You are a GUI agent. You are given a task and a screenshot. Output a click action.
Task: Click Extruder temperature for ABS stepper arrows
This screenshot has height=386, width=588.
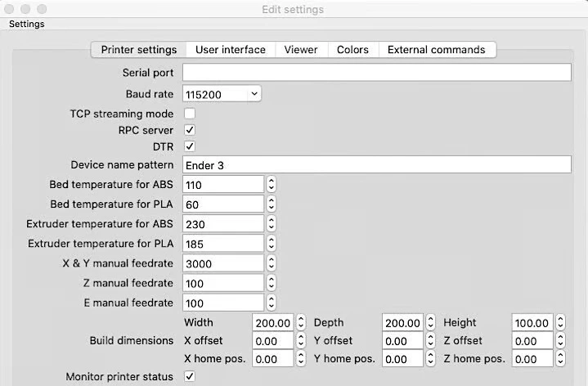(272, 223)
